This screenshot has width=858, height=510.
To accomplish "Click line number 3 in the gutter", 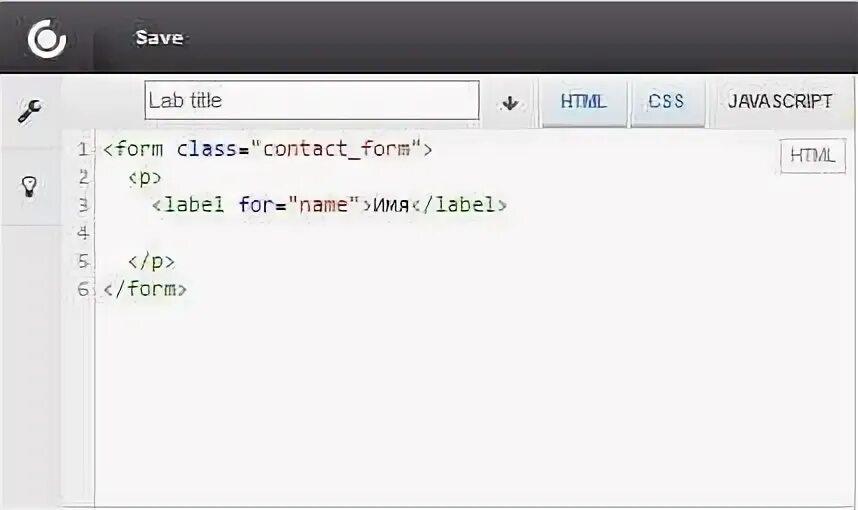I will [83, 205].
